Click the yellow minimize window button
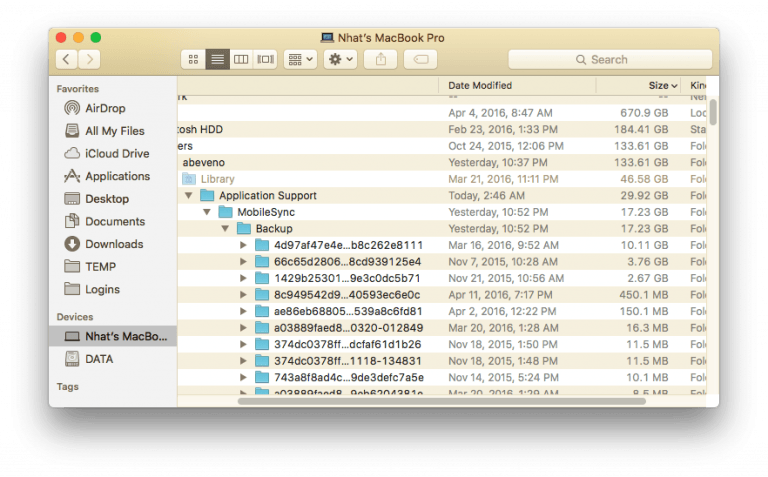This screenshot has height=477, width=768. 78,38
